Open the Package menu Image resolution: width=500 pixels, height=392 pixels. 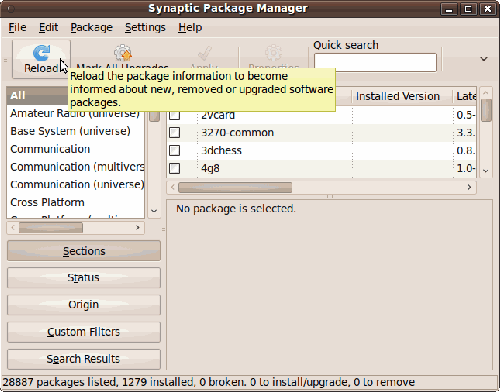tap(91, 27)
